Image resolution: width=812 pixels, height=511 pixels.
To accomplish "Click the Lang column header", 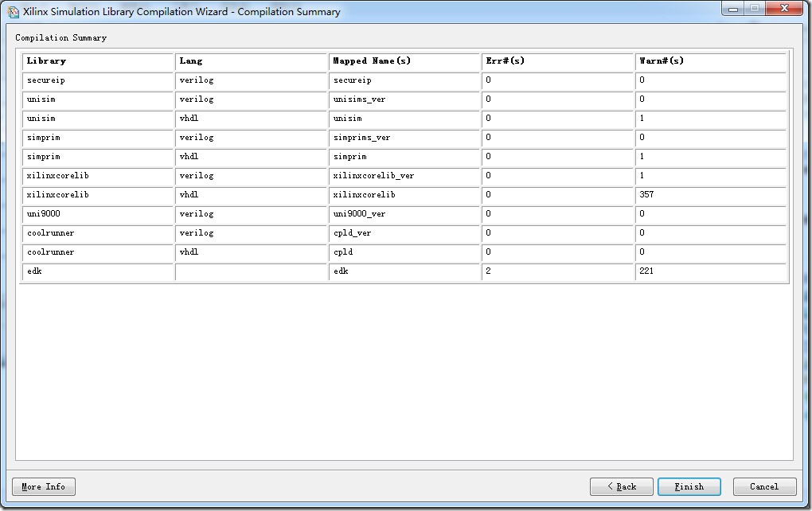I will pyautogui.click(x=251, y=61).
